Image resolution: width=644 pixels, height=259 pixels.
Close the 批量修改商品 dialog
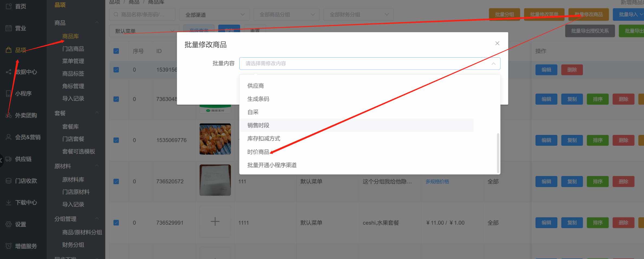coord(497,43)
